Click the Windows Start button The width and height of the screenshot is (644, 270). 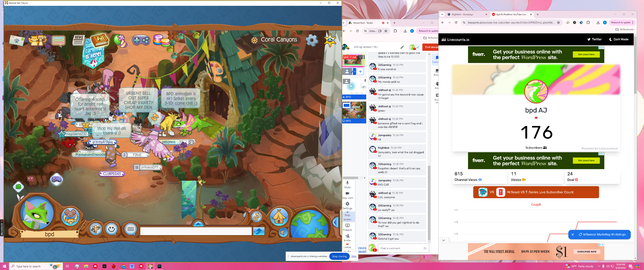tap(4, 266)
